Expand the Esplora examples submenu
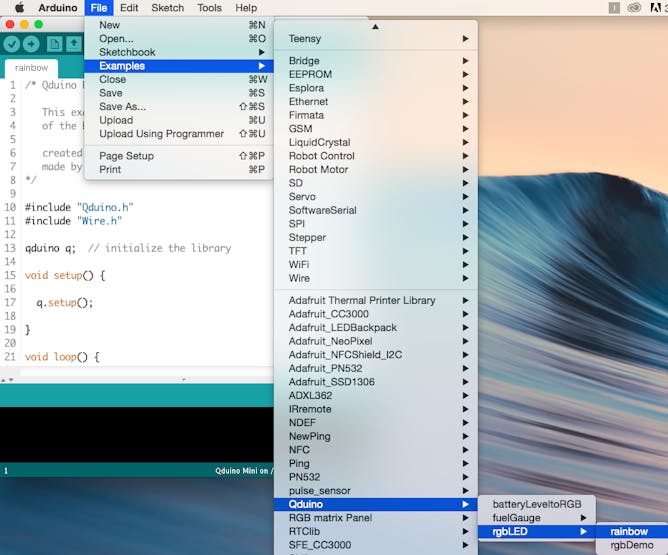The width and height of the screenshot is (668, 555). click(x=376, y=88)
